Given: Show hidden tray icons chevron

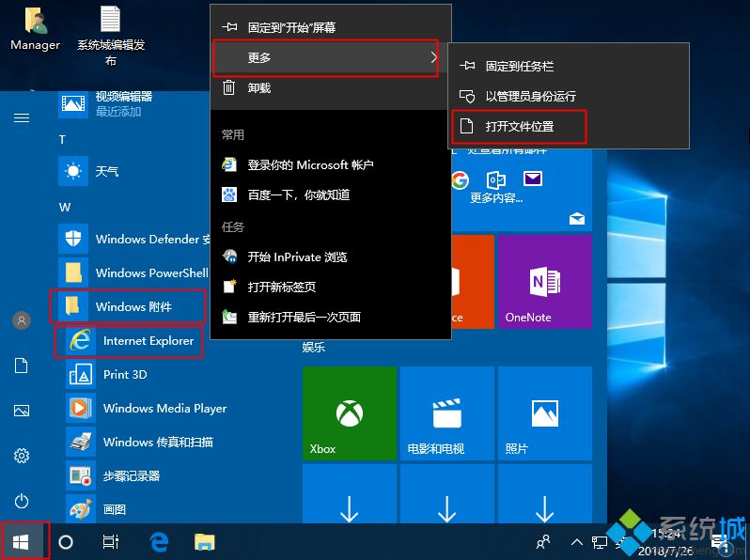Looking at the screenshot, I should coord(577,542).
